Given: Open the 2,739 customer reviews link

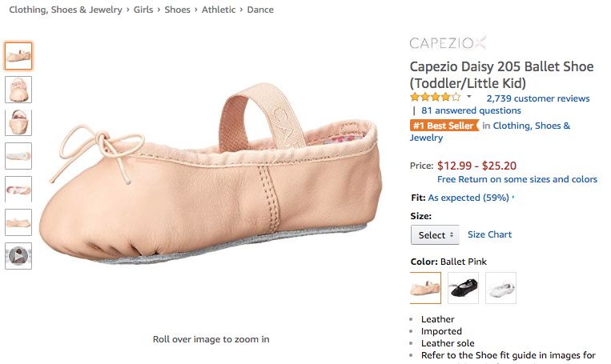Looking at the screenshot, I should pyautogui.click(x=538, y=98).
